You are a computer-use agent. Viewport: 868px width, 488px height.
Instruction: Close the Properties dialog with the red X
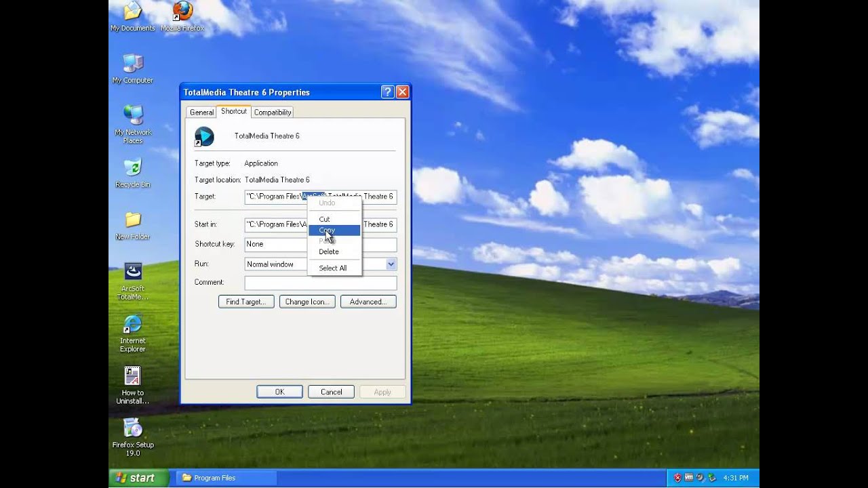(402, 92)
